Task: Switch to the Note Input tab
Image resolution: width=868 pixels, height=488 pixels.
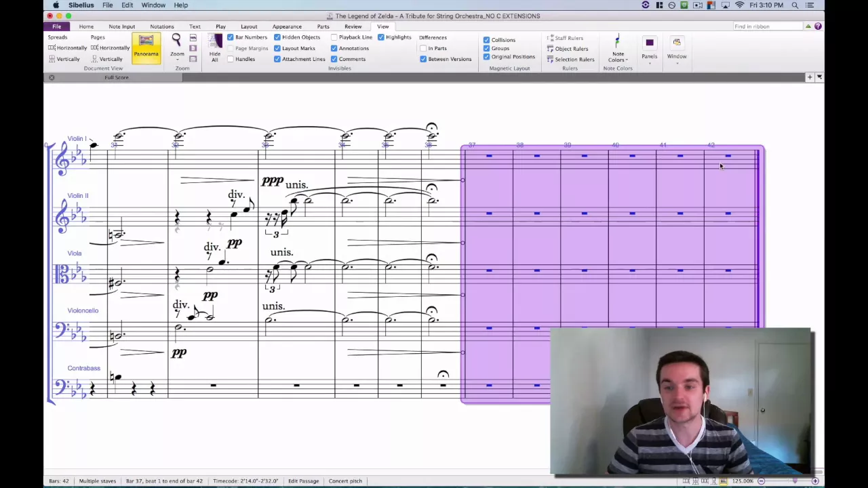Action: pos(122,26)
